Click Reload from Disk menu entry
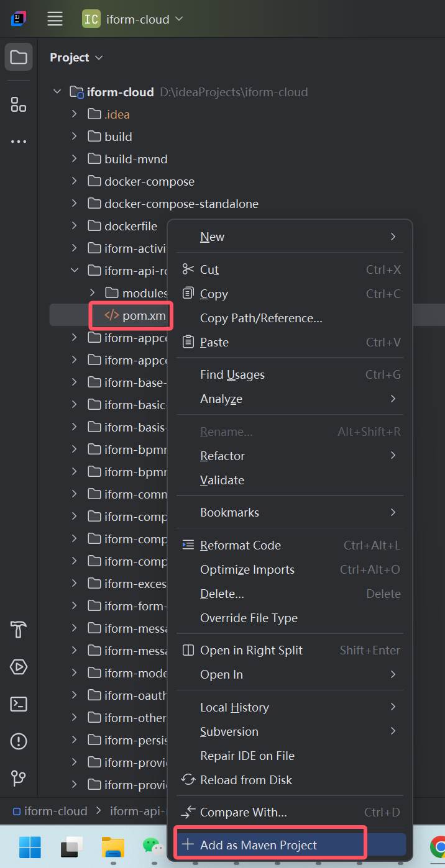The height and width of the screenshot is (868, 445). [x=245, y=780]
